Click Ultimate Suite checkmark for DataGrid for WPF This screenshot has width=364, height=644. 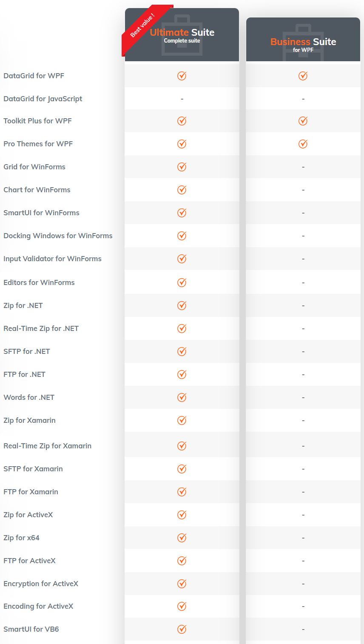click(x=182, y=76)
